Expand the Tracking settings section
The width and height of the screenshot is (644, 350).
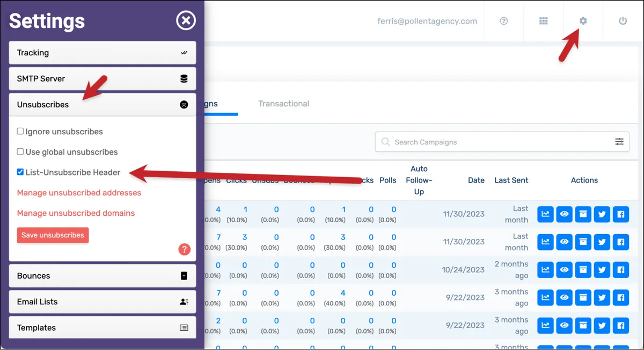[x=103, y=53]
